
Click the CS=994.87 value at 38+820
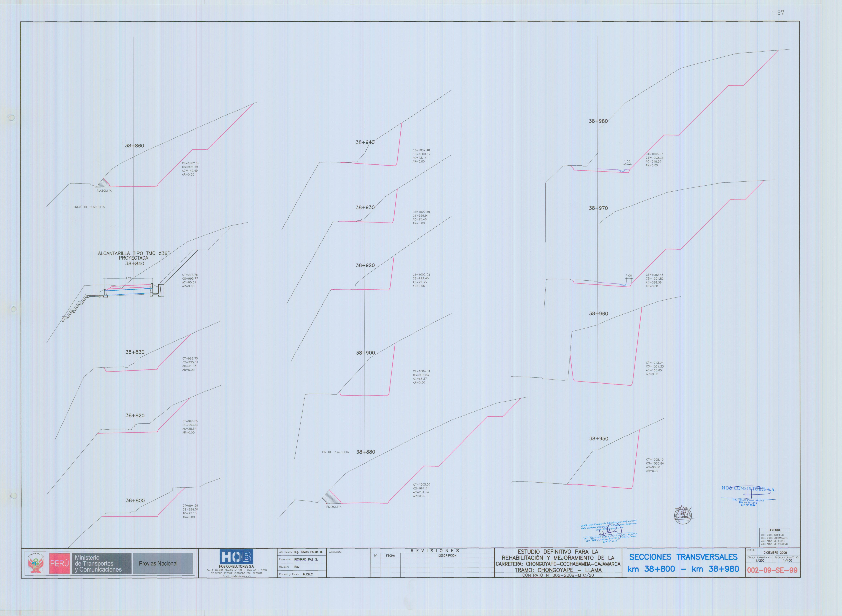(190, 425)
